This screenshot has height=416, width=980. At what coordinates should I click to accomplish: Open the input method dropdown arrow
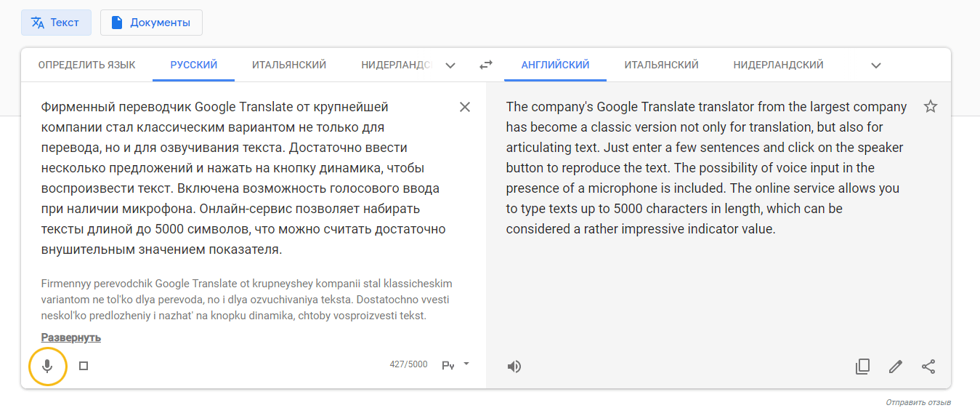tap(466, 364)
